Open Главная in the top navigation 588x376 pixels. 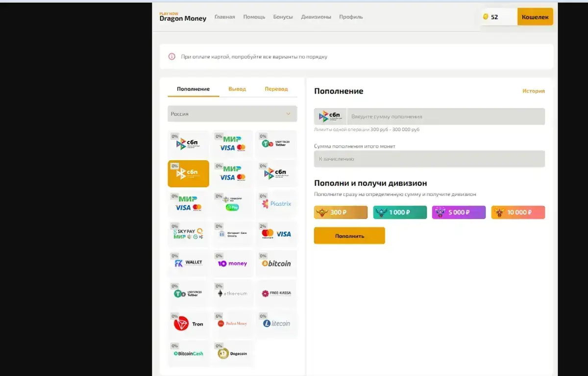tap(225, 17)
